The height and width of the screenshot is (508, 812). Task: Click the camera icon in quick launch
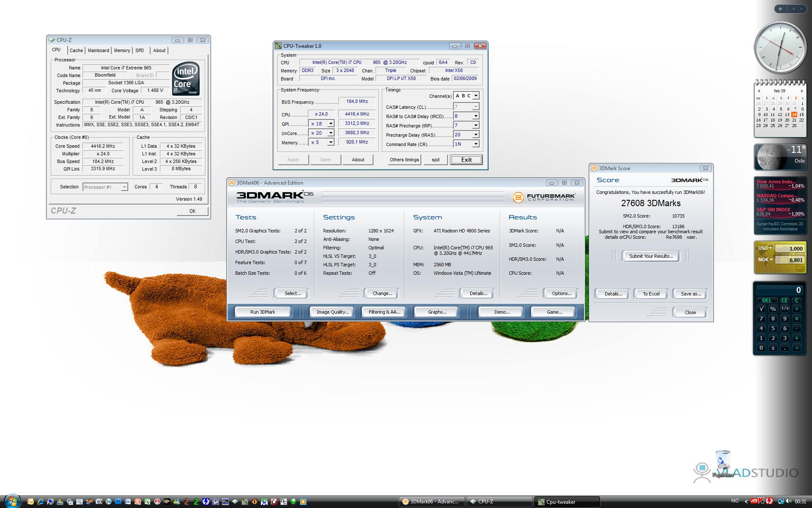coord(99,502)
